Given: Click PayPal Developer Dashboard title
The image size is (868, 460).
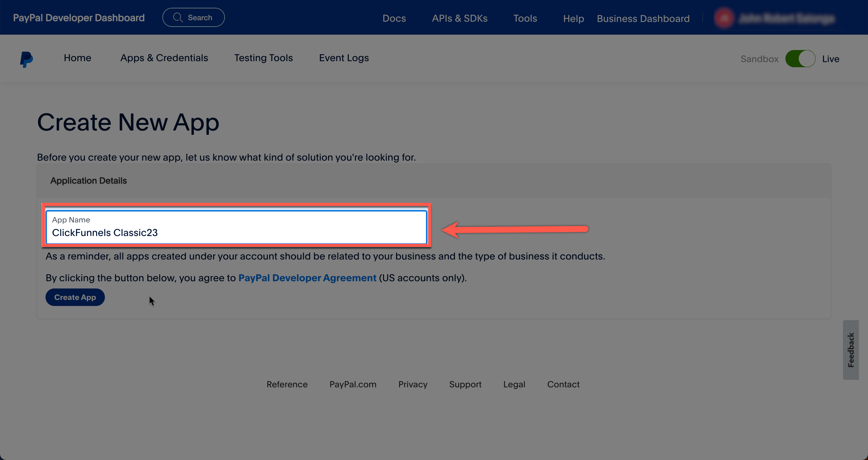Looking at the screenshot, I should 79,17.
